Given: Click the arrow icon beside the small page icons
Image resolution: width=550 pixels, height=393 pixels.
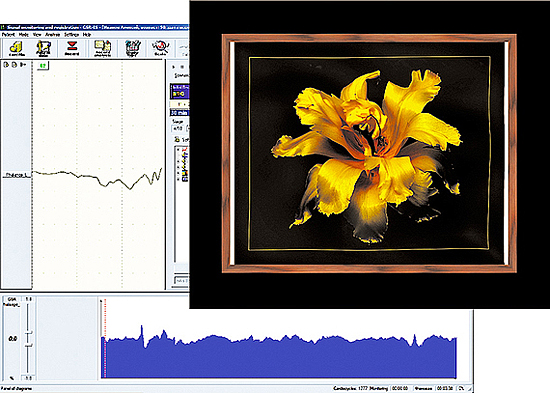Looking at the screenshot, I should coord(23,65).
